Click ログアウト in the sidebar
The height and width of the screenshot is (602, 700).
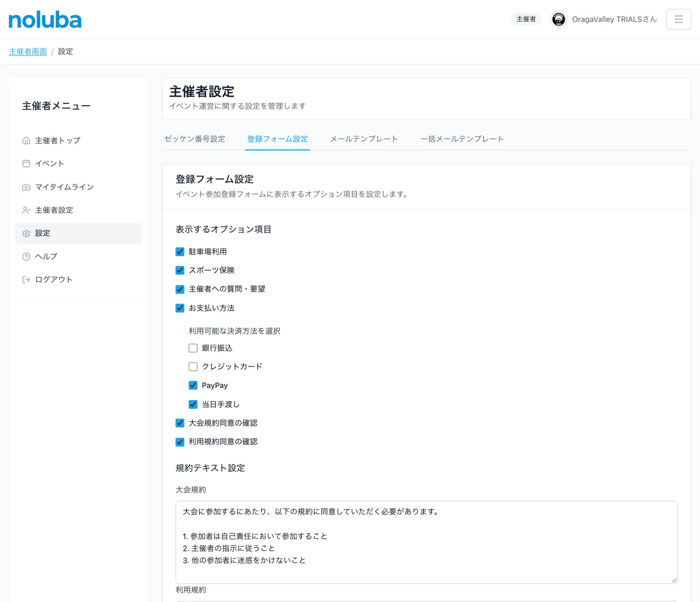tap(79, 280)
